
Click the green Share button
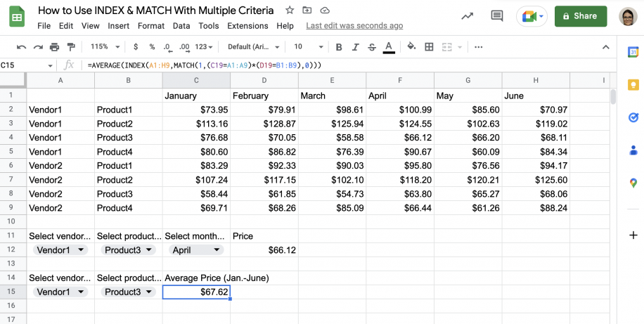point(581,16)
